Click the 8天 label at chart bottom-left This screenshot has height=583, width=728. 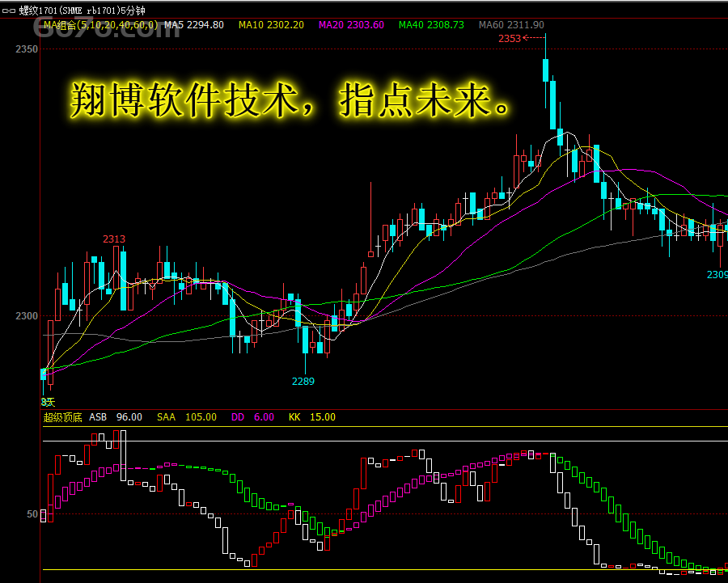48,403
